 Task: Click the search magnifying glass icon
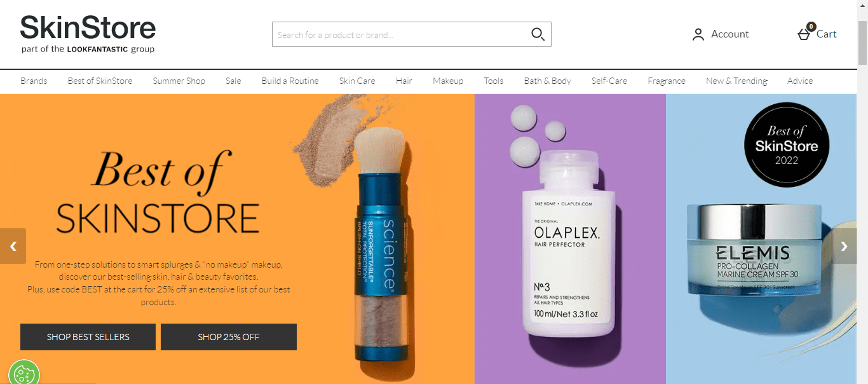click(x=538, y=34)
